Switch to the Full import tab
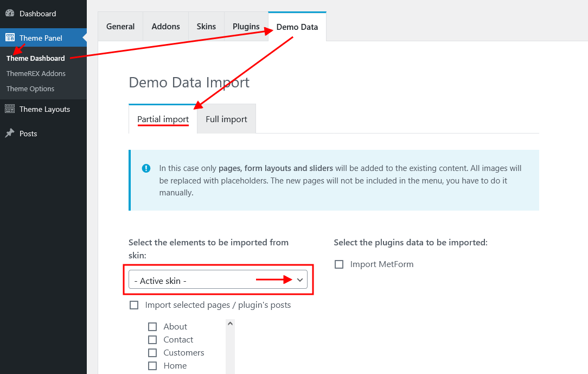588x374 pixels. (226, 119)
